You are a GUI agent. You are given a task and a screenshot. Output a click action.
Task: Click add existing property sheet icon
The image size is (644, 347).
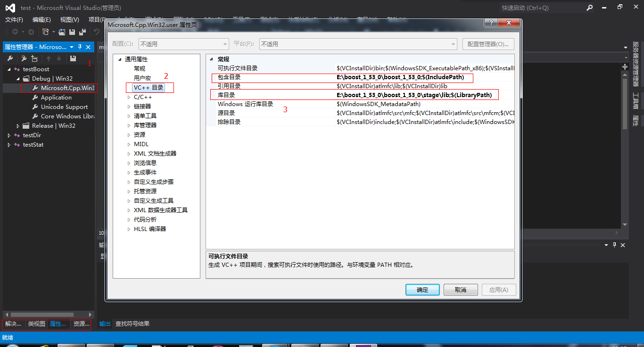point(34,58)
